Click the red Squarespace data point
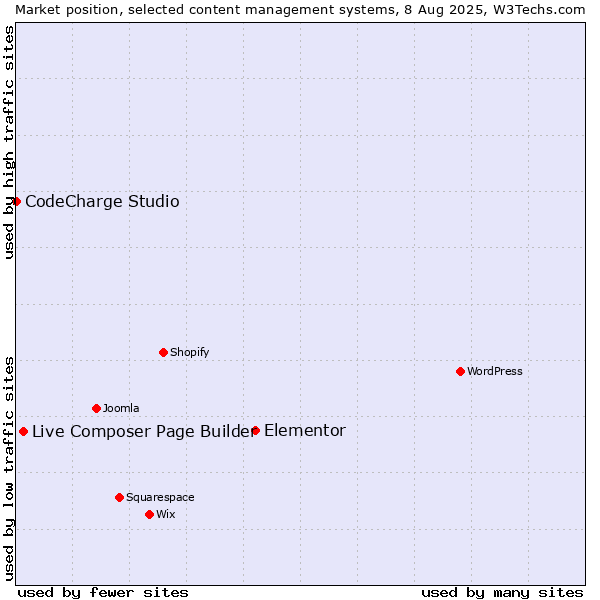 point(119,497)
